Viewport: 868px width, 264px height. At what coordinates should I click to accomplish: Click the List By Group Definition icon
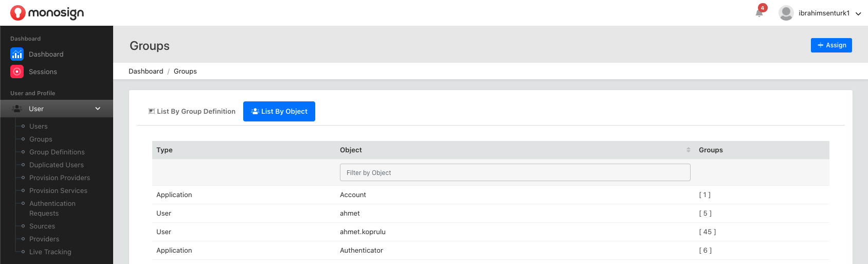click(152, 111)
